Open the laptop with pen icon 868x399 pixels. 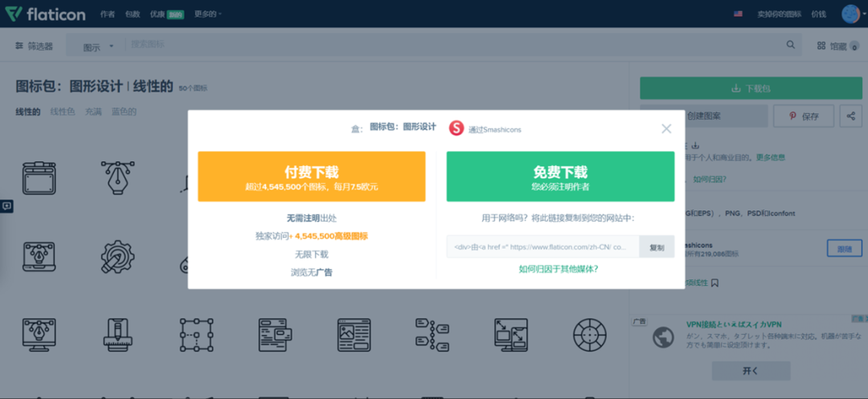point(39,257)
